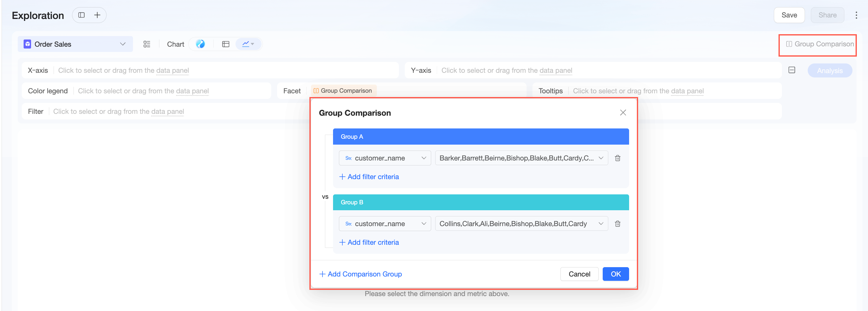Toggle the side panel layout icon
The image size is (868, 311).
[x=81, y=15]
